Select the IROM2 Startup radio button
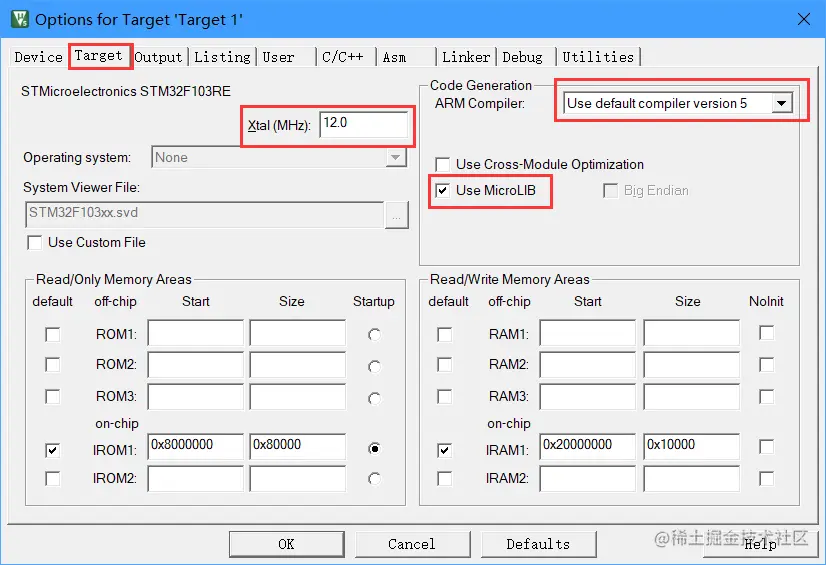This screenshot has height=565, width=826. point(375,479)
